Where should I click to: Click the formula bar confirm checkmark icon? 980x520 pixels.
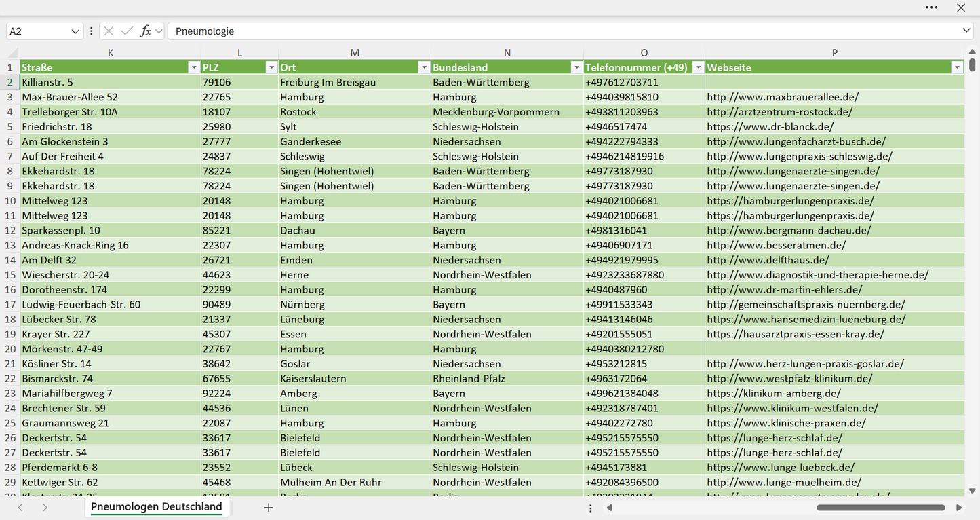(127, 31)
